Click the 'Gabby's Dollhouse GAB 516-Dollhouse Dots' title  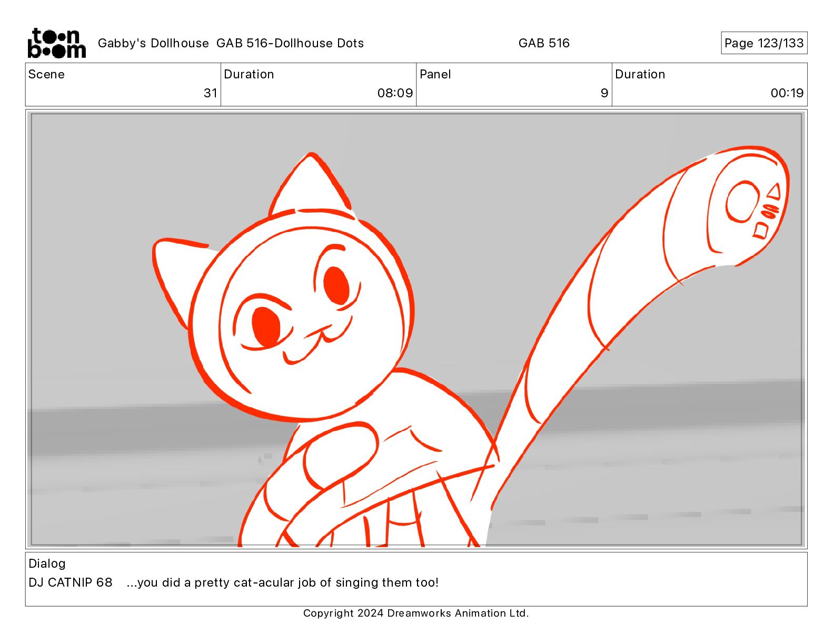231,43
